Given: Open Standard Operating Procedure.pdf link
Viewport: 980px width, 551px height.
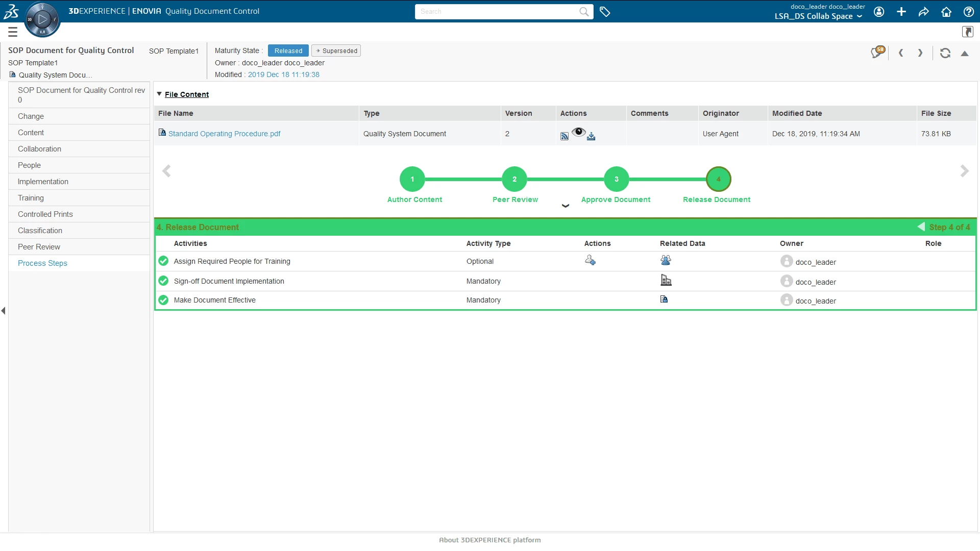Looking at the screenshot, I should pyautogui.click(x=224, y=134).
